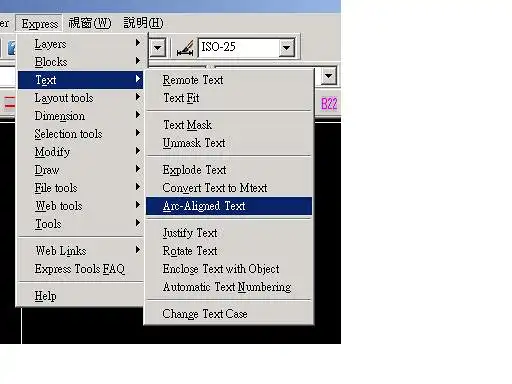The height and width of the screenshot is (384, 512).
Task: Expand the Web tools submenu
Action: [80, 206]
